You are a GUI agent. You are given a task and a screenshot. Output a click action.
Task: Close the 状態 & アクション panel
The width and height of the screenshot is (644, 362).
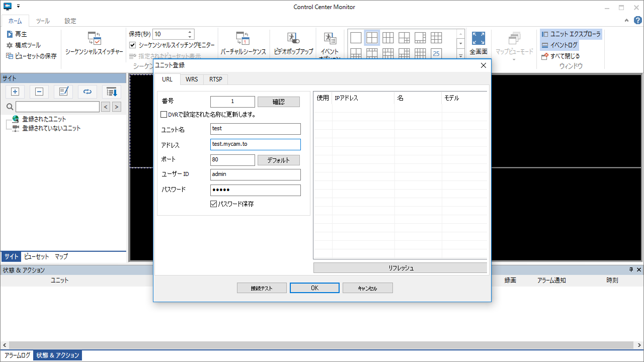point(639,270)
